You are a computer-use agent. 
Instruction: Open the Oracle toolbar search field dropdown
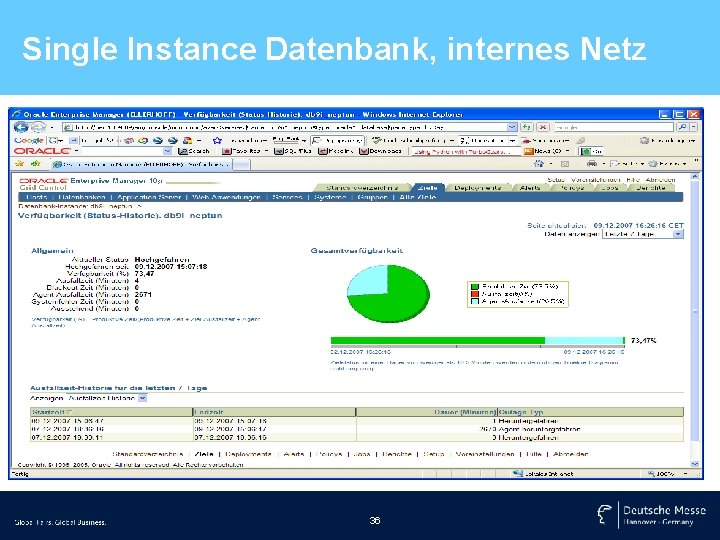(x=168, y=151)
